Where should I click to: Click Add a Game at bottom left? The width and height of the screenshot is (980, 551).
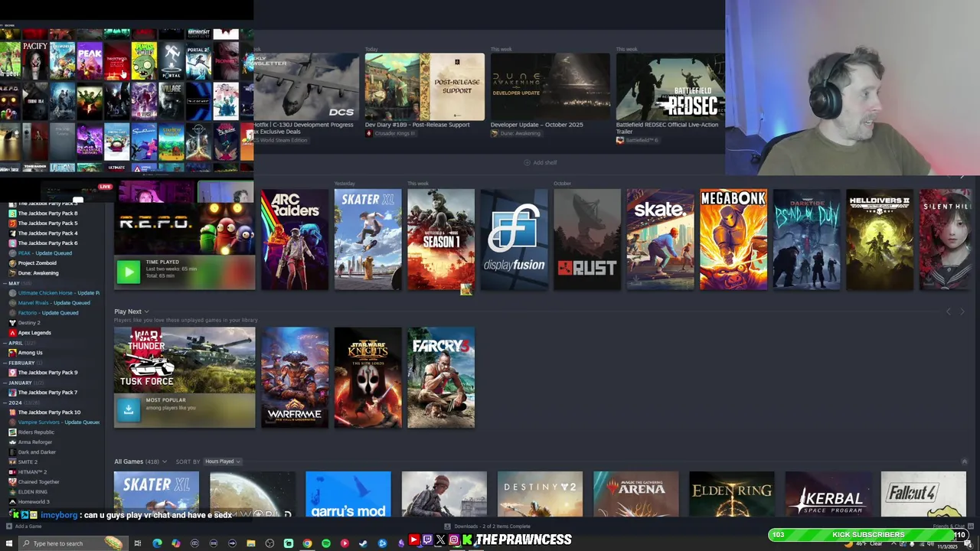click(x=23, y=527)
